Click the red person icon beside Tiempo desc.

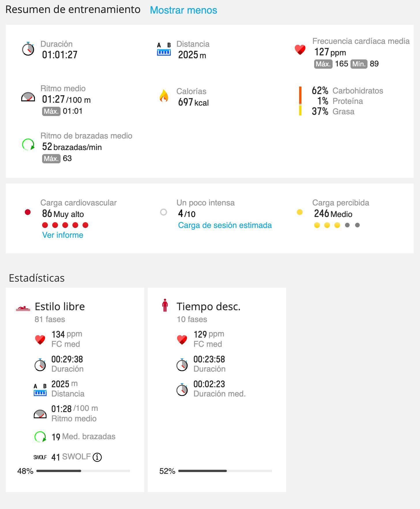165,305
